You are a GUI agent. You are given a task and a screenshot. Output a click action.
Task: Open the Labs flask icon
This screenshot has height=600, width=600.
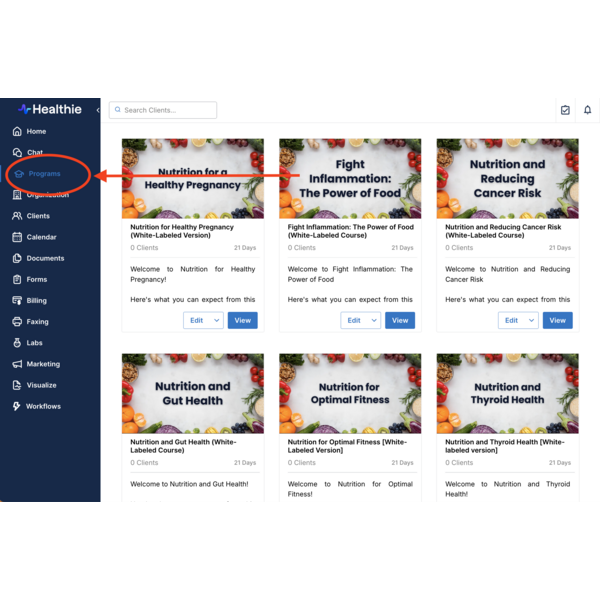pyautogui.click(x=17, y=343)
